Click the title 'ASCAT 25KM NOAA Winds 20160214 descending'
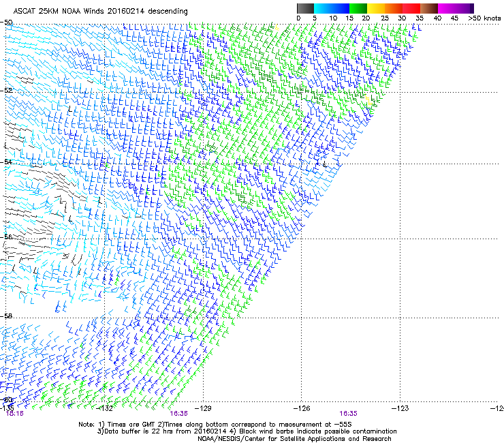This screenshot has width=504, height=443. click(x=100, y=12)
